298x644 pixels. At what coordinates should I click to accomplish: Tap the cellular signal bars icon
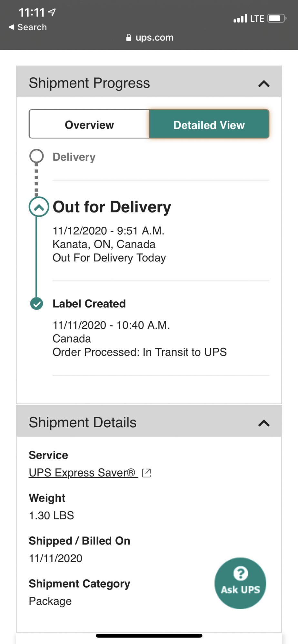[x=240, y=18]
